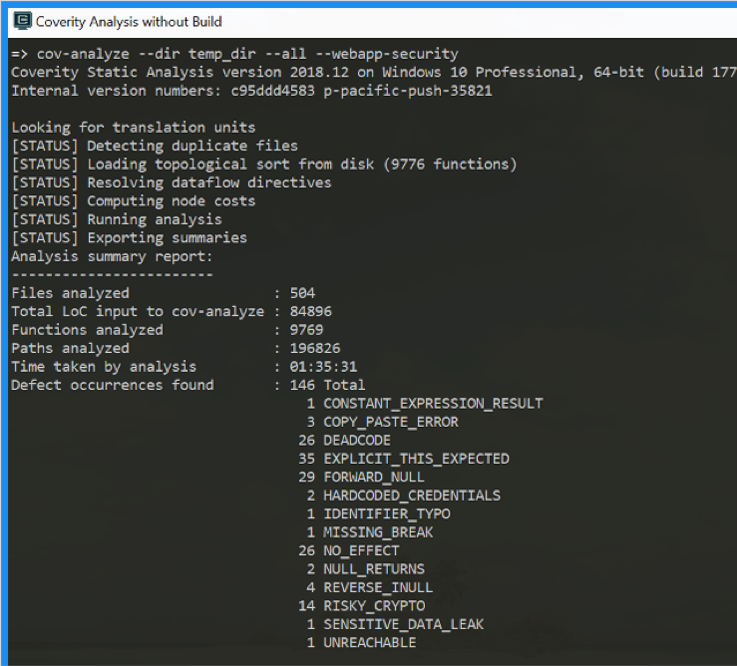Click the functions analyzed value 9769
Screen dimensions: 737x666
tap(306, 329)
